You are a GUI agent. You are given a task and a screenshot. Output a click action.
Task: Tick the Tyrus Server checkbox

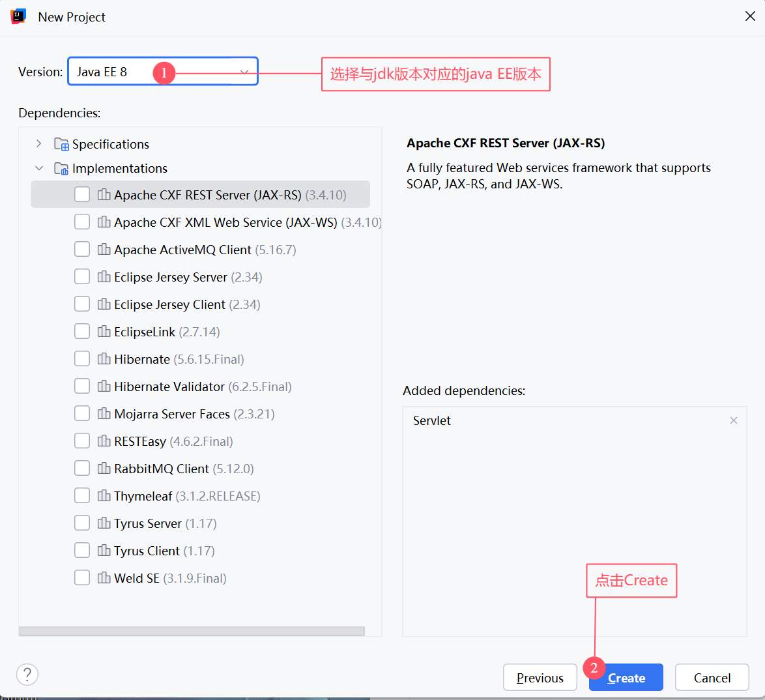pos(82,522)
